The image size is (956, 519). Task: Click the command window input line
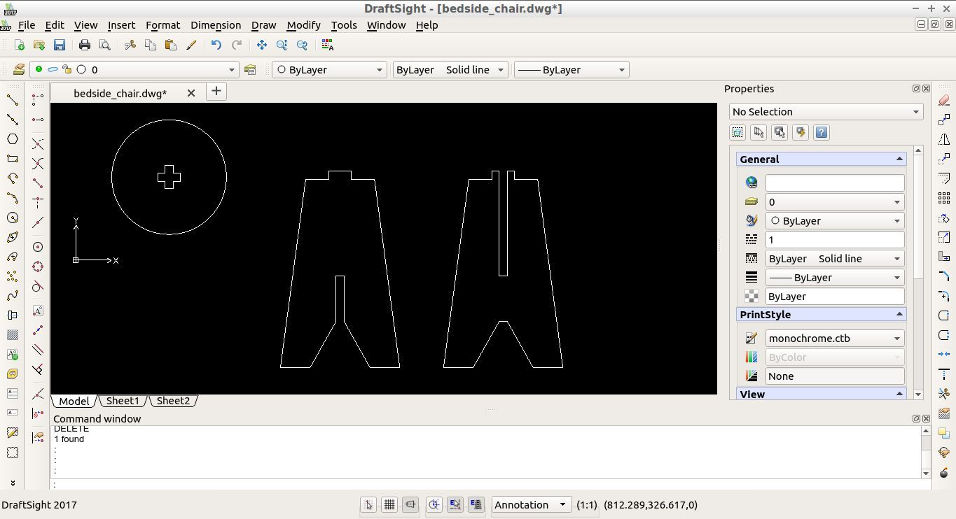[x=490, y=485]
